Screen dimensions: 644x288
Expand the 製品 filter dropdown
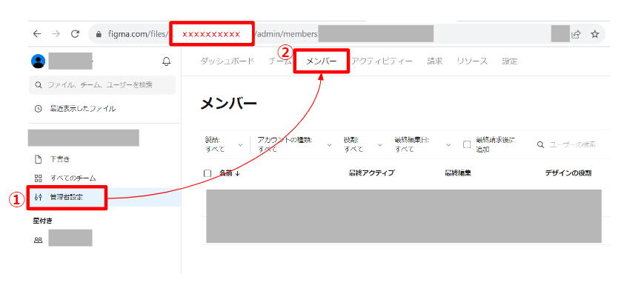(224, 144)
